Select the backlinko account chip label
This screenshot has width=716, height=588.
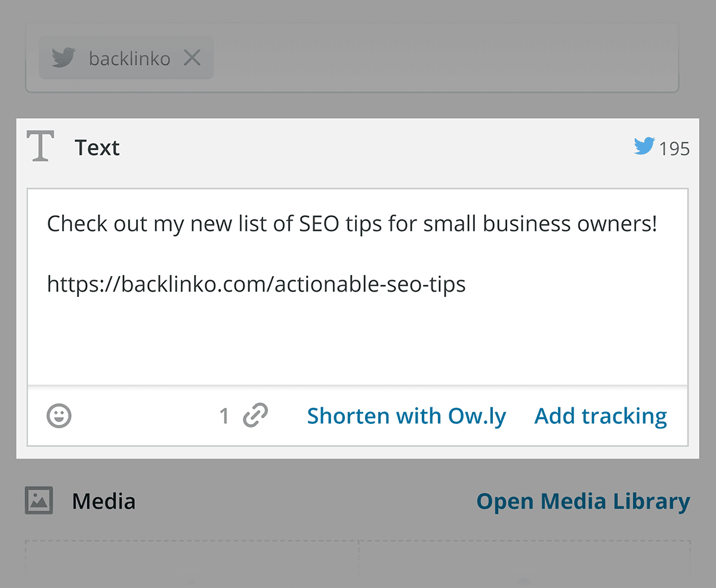[x=129, y=58]
